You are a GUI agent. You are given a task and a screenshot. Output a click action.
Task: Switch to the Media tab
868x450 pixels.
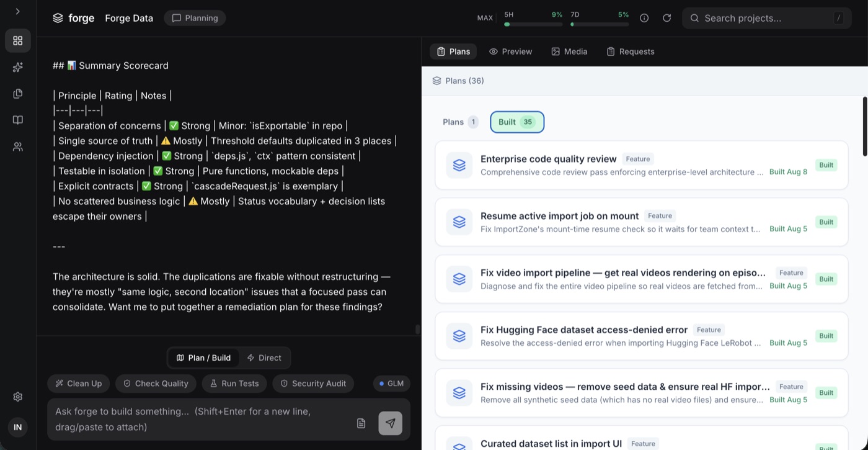(x=569, y=52)
